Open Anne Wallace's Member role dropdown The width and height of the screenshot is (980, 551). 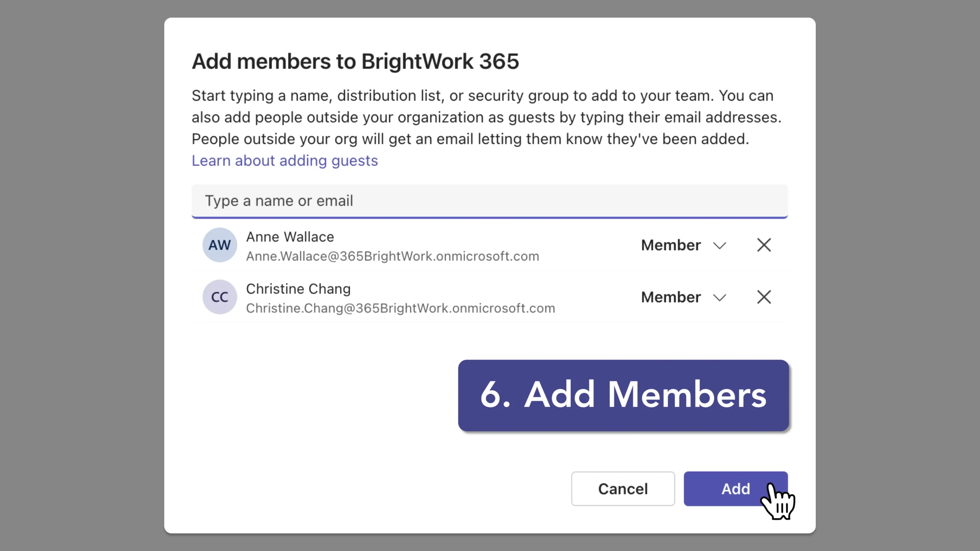671,245
